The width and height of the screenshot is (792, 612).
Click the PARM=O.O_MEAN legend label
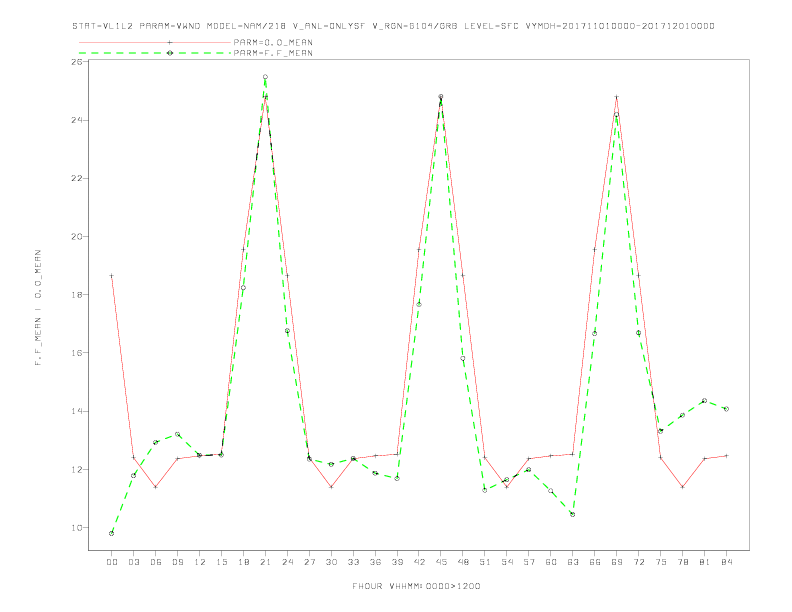point(273,42)
